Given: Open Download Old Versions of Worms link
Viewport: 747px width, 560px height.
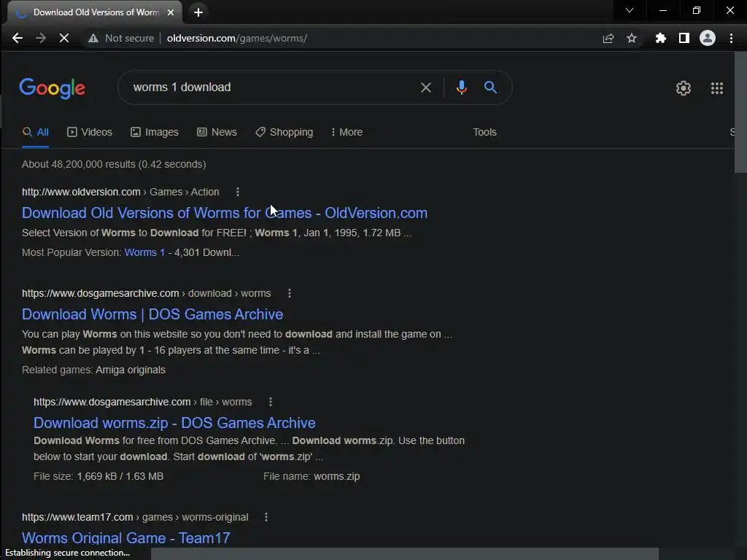Looking at the screenshot, I should tap(225, 213).
